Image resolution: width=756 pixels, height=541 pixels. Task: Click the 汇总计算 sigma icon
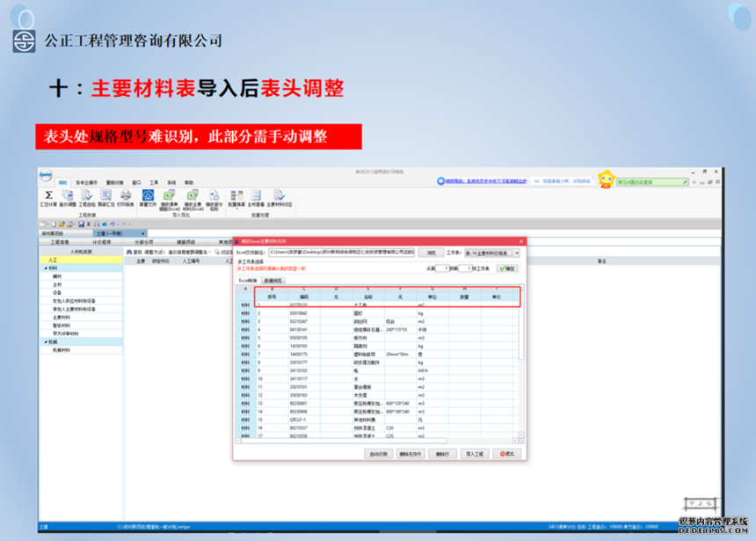(49, 195)
